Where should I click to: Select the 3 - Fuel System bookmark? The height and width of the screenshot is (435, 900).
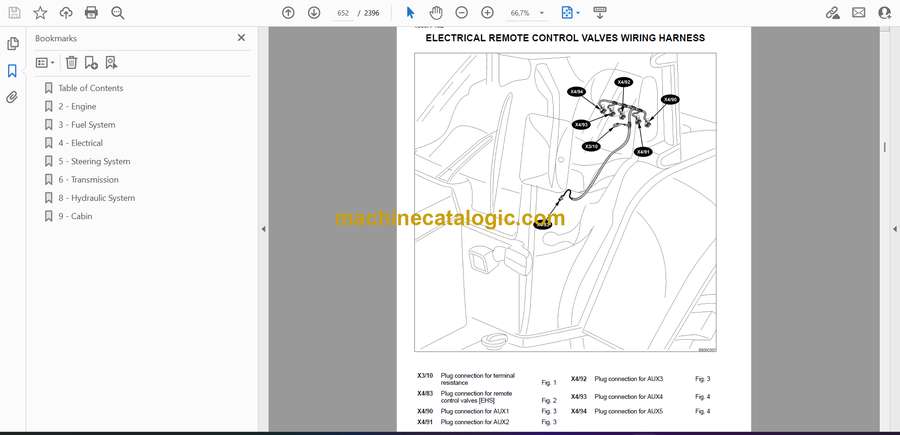coord(87,125)
